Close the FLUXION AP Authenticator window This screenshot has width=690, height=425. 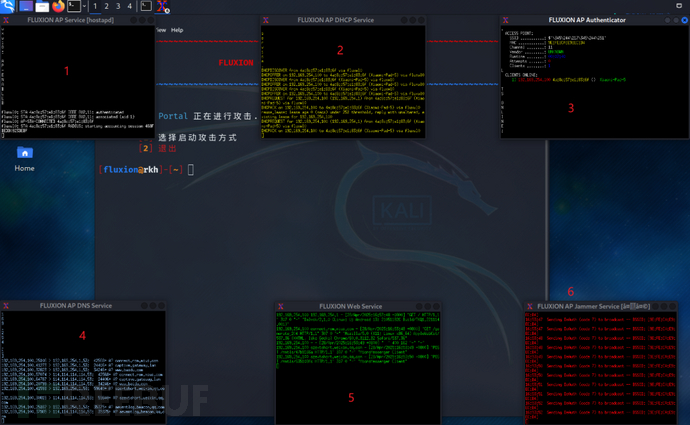[685, 20]
